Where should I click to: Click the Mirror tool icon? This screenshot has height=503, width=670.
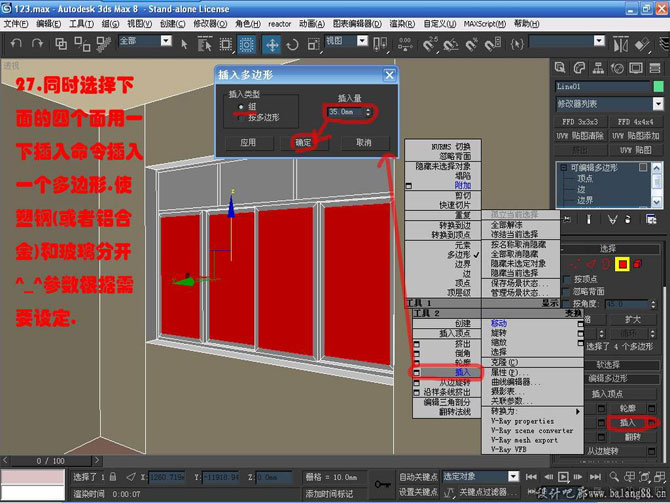coord(621,44)
